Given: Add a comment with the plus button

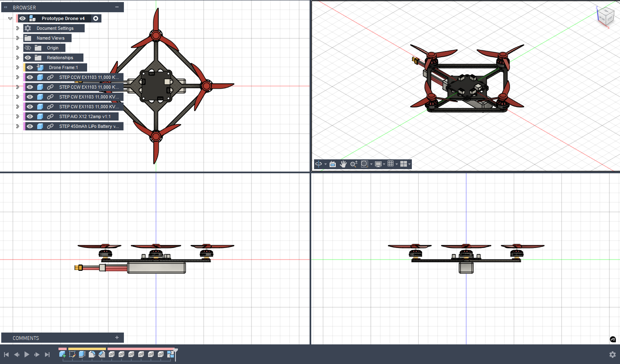Looking at the screenshot, I should click(x=117, y=338).
